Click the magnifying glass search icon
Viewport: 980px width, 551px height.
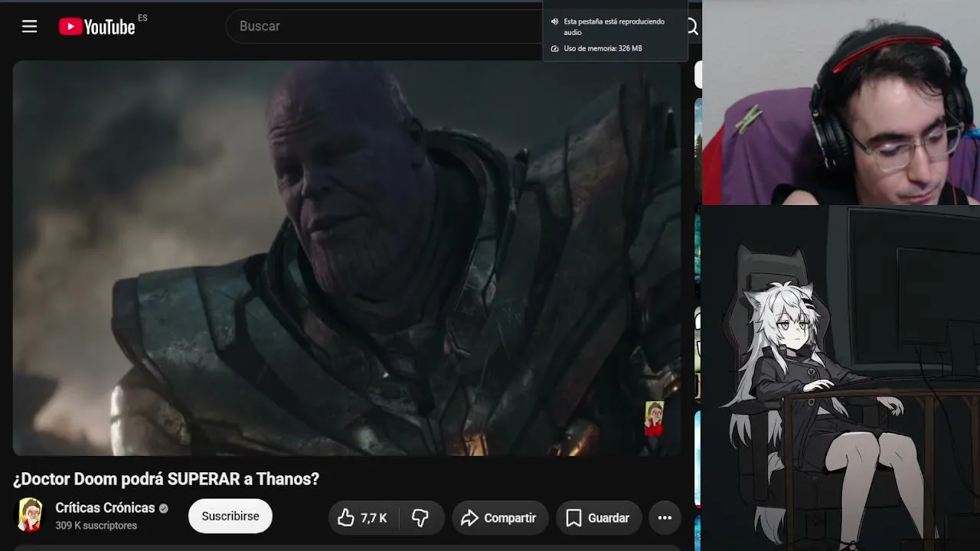pos(692,27)
